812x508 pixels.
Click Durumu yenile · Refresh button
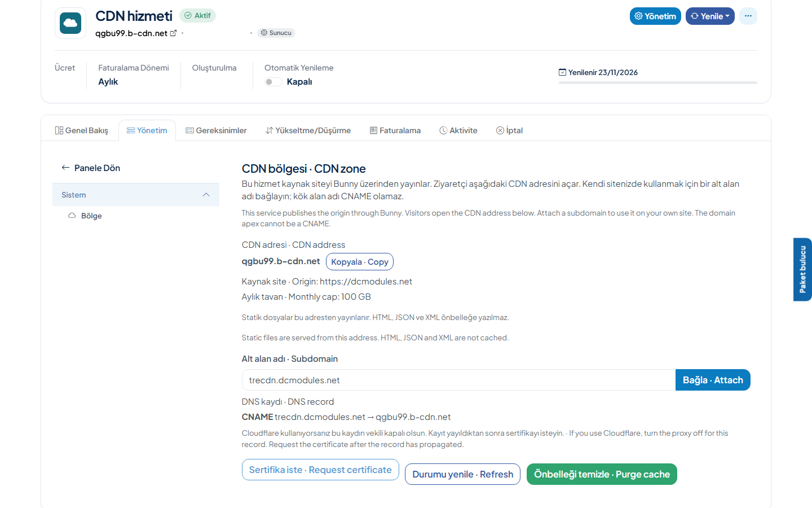coord(462,474)
